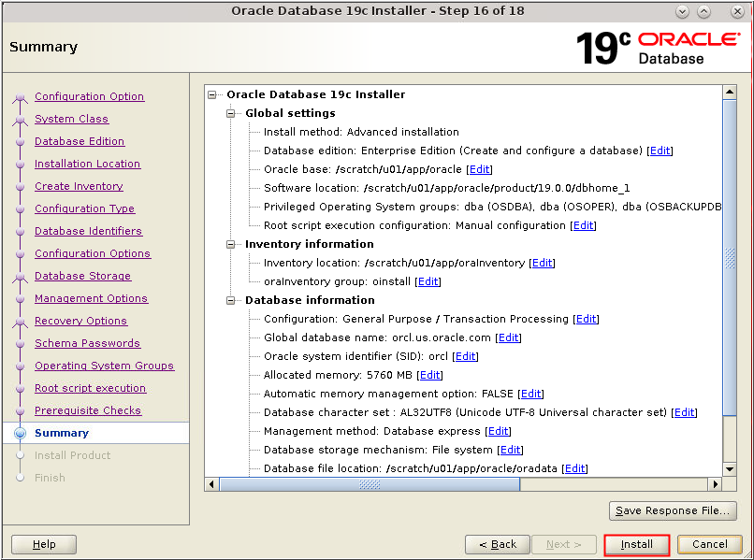Click the horizontal scrollbar right arrow
Viewport: 754px width, 560px height.
(x=716, y=484)
